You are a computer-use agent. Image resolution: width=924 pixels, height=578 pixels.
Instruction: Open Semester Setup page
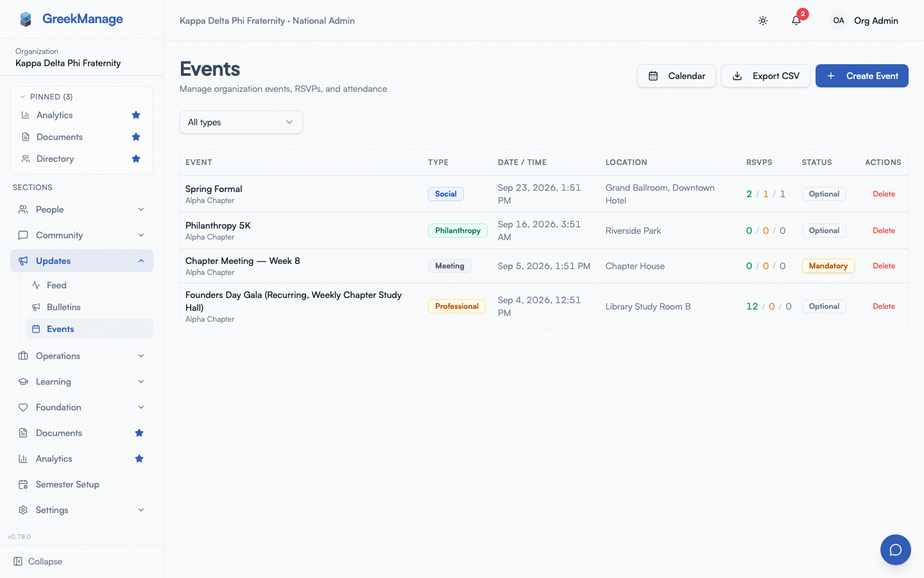coord(81,484)
